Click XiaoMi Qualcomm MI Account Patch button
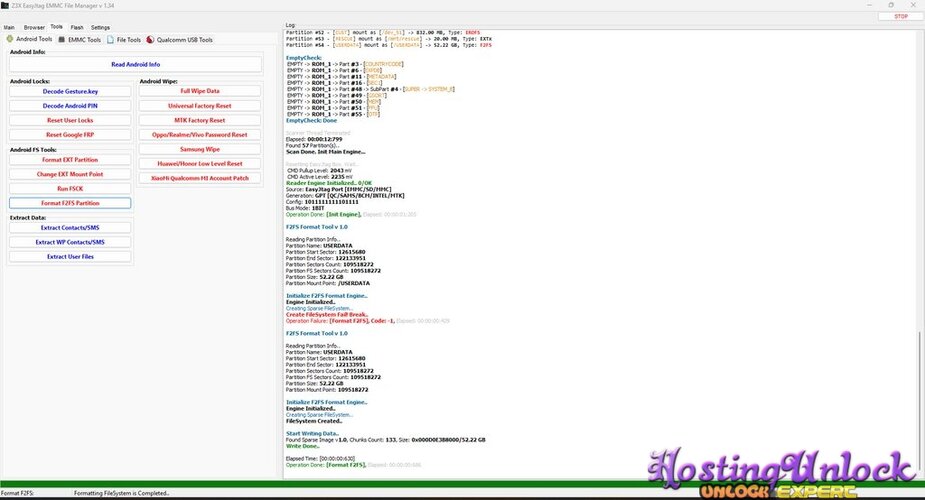Viewport: 925px width, 500px height. [x=200, y=178]
